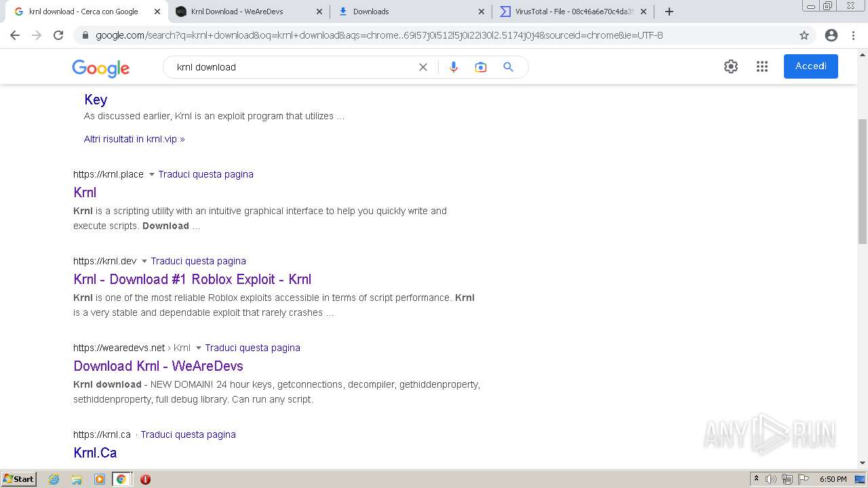Go forward with the forward arrow

pos(37,35)
